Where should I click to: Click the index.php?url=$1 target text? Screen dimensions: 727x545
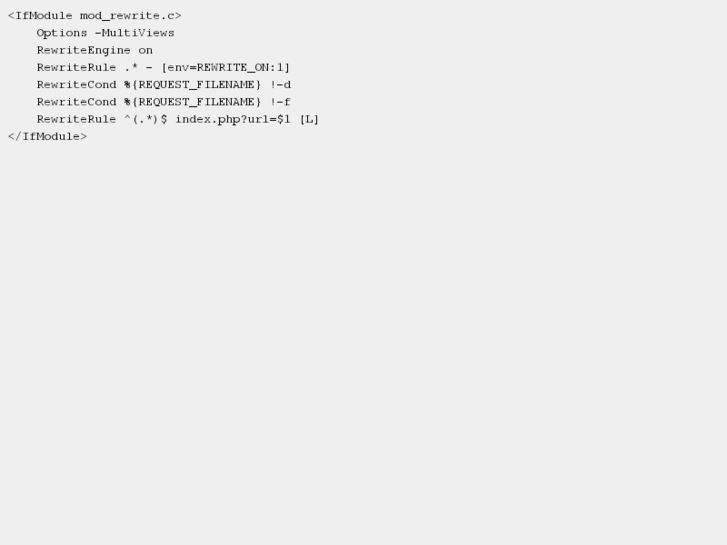233,120
